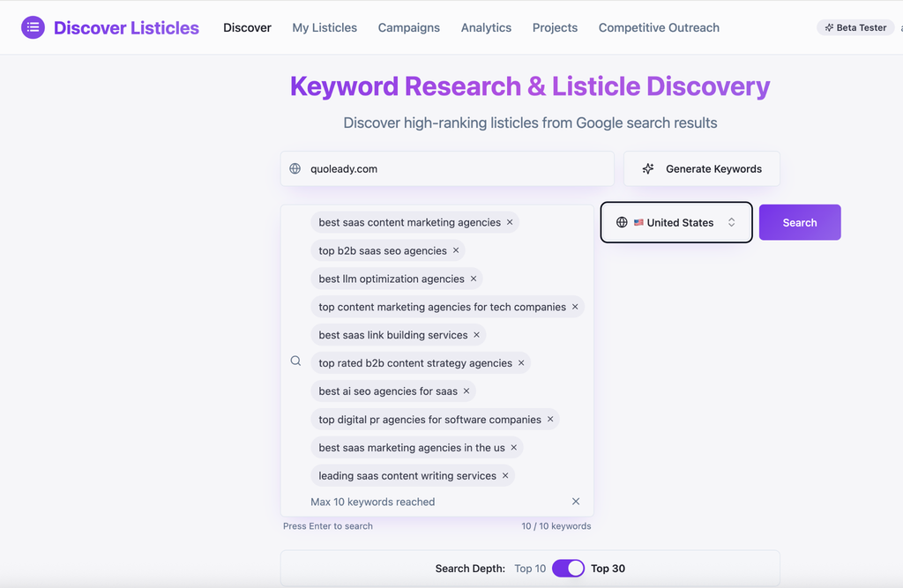Toggle Search Depth switch

(569, 569)
